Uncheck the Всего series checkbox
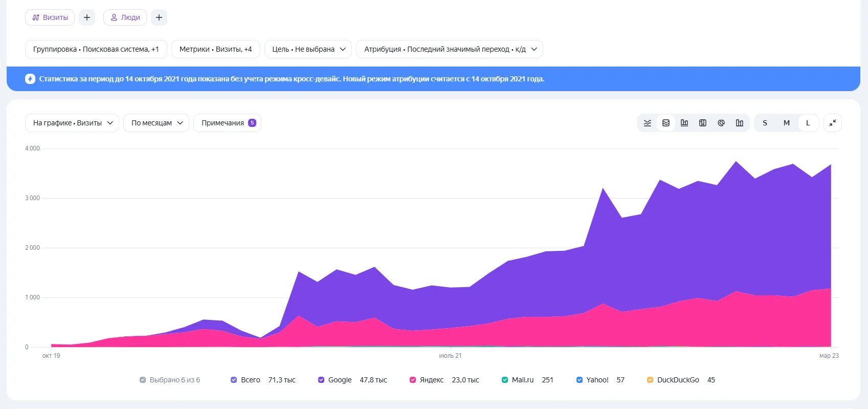The width and height of the screenshot is (868, 409). coord(234,380)
